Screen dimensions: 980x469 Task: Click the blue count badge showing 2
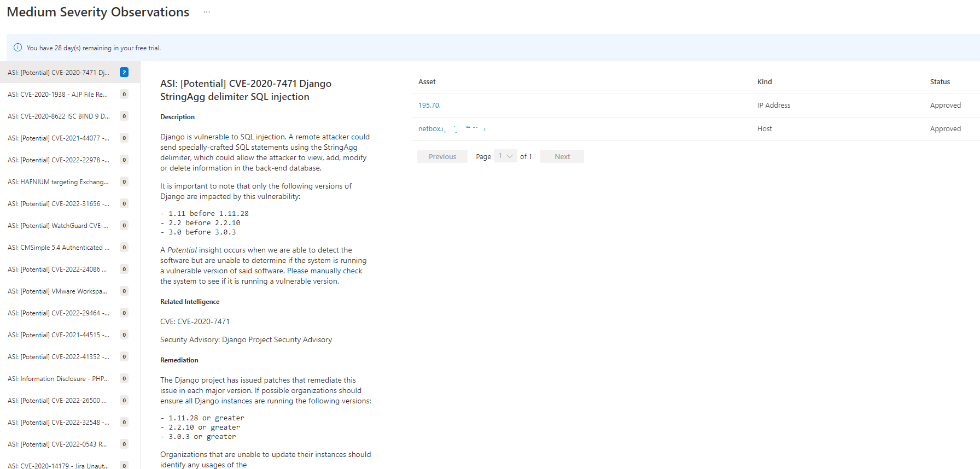pos(124,72)
